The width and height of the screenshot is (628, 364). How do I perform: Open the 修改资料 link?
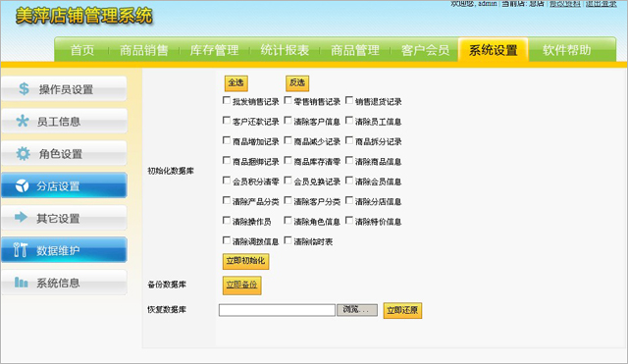point(565,4)
